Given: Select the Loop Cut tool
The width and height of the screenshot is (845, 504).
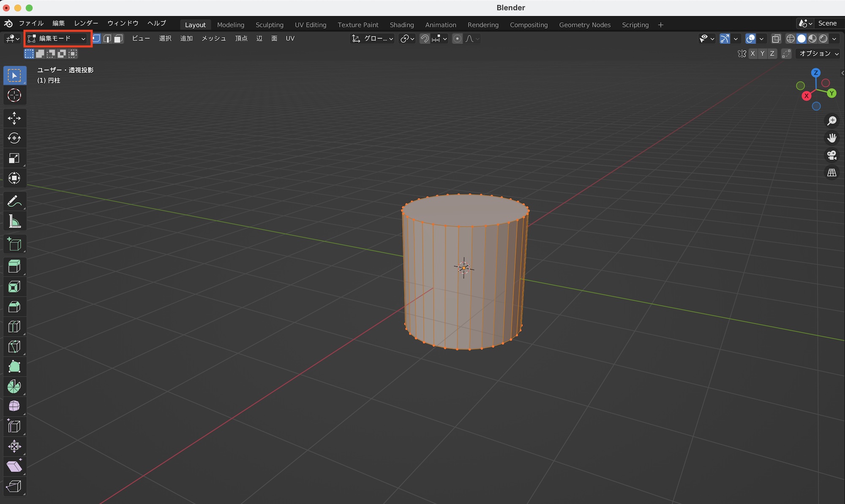Looking at the screenshot, I should click(x=14, y=327).
